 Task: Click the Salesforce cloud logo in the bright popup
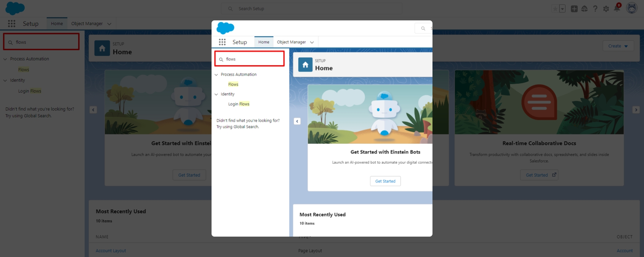pyautogui.click(x=225, y=28)
